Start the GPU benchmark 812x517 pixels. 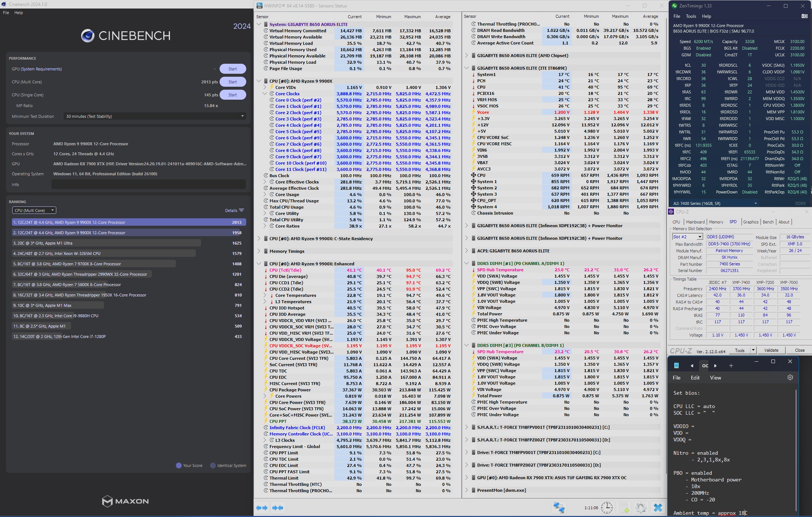point(233,69)
